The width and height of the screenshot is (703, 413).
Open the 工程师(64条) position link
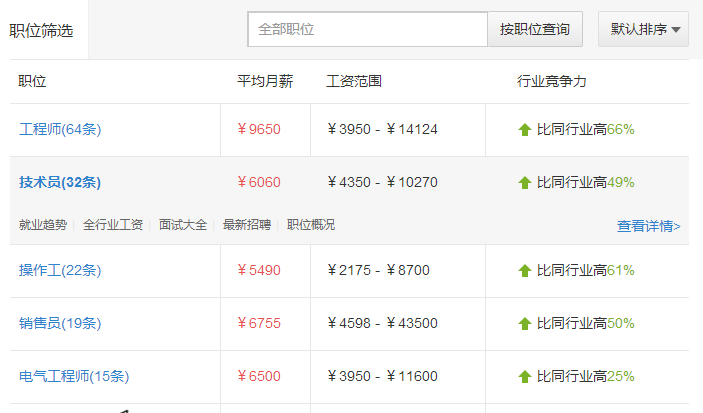coord(60,129)
